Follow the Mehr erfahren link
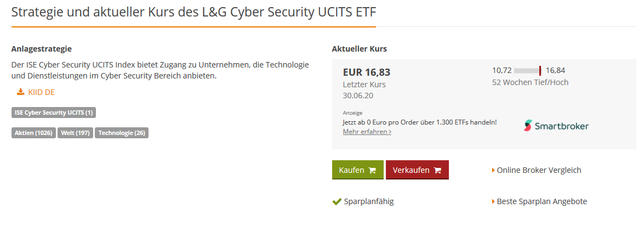The height and width of the screenshot is (225, 644). tap(367, 132)
